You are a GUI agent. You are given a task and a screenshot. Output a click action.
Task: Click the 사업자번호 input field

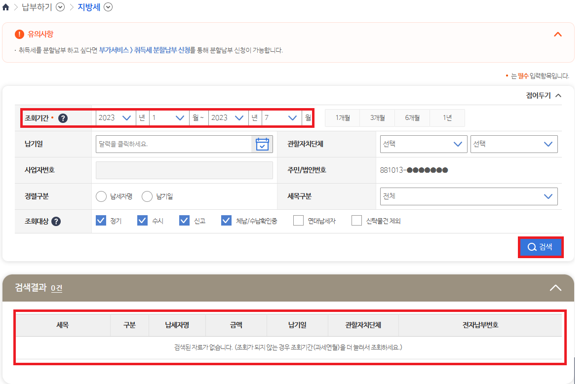pos(184,170)
